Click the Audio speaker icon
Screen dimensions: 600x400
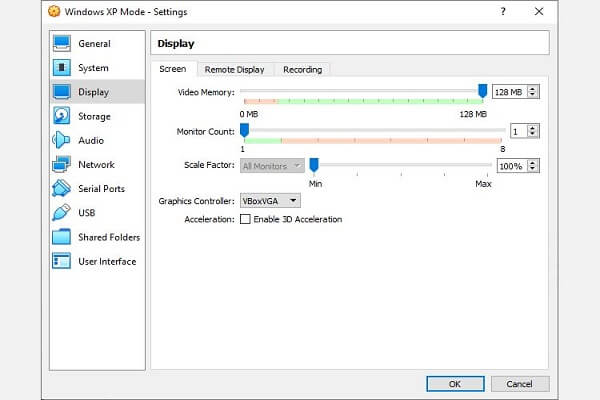(62, 140)
